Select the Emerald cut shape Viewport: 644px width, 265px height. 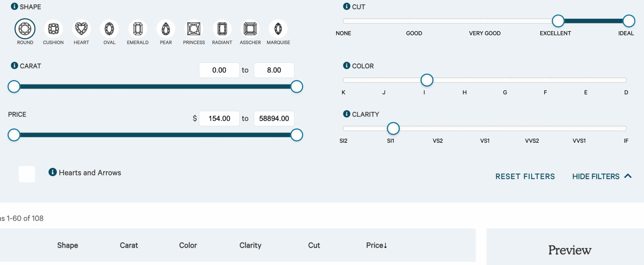pyautogui.click(x=138, y=29)
